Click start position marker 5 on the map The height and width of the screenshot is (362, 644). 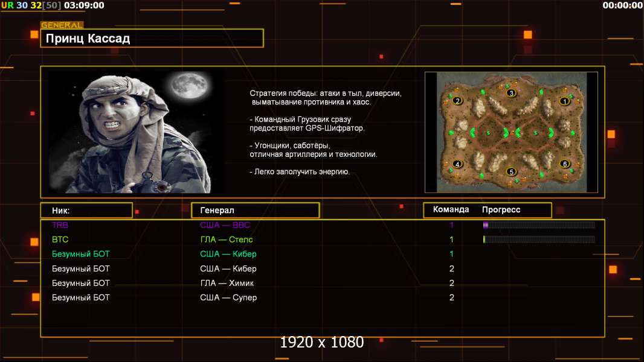coord(511,171)
